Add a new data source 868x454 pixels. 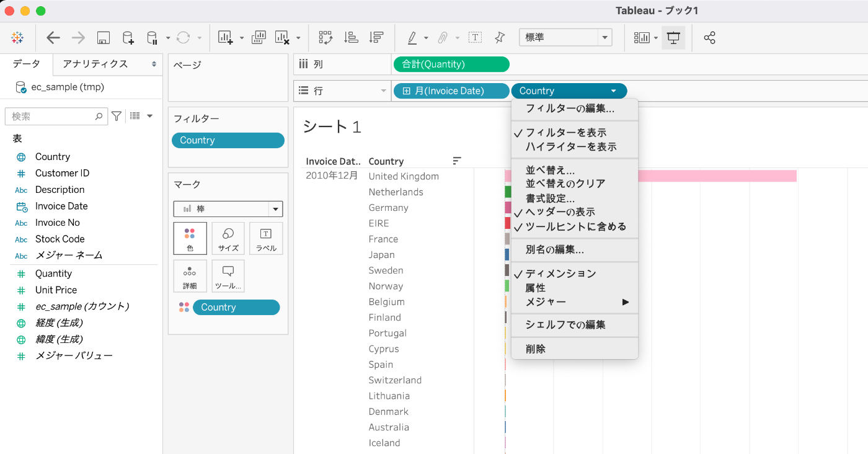pos(128,38)
